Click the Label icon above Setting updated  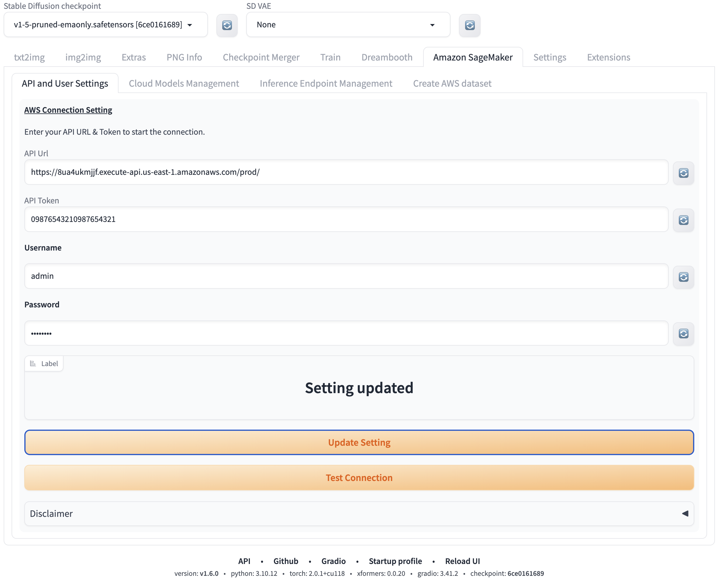click(x=33, y=363)
